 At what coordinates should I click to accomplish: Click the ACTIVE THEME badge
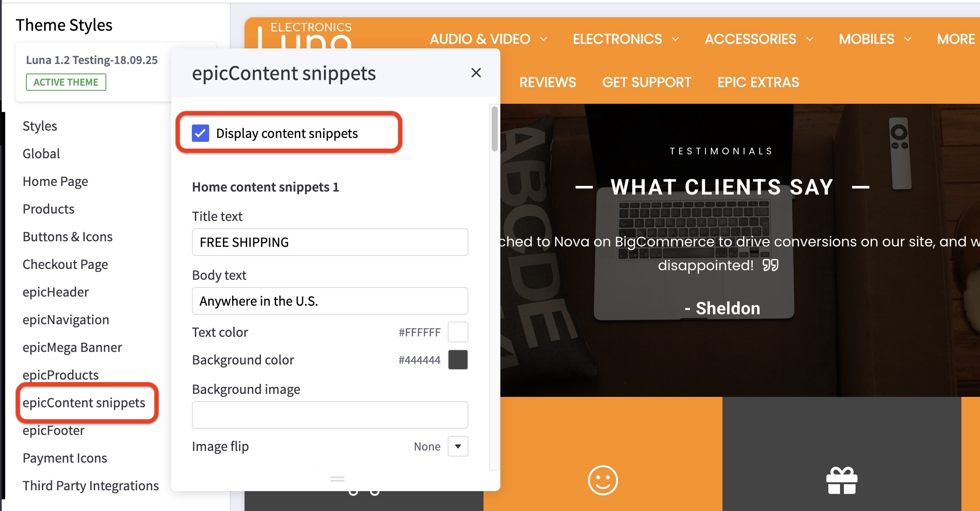(65, 82)
